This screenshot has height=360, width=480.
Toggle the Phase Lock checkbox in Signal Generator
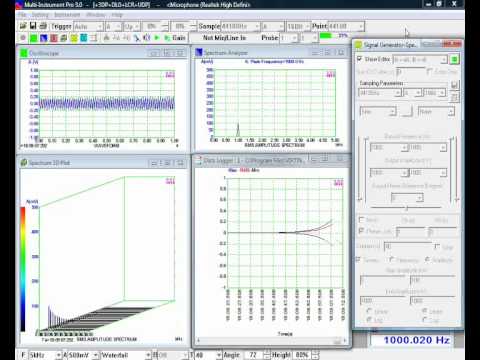361,231
